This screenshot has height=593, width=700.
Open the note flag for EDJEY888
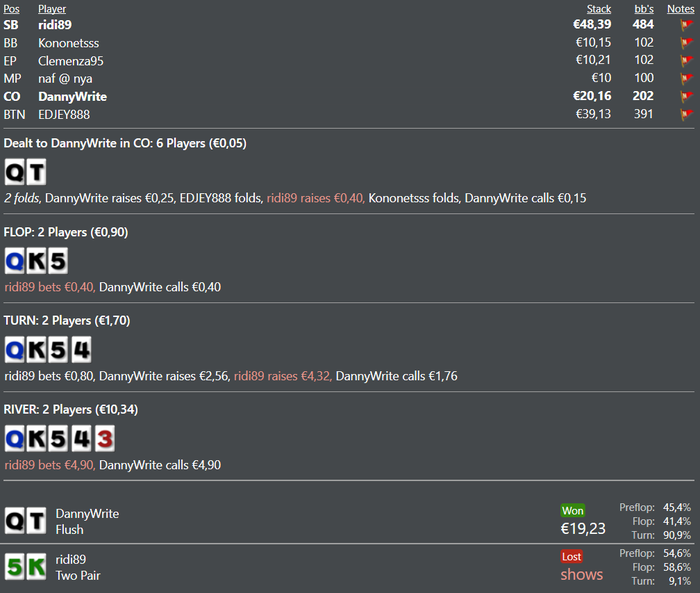[686, 114]
